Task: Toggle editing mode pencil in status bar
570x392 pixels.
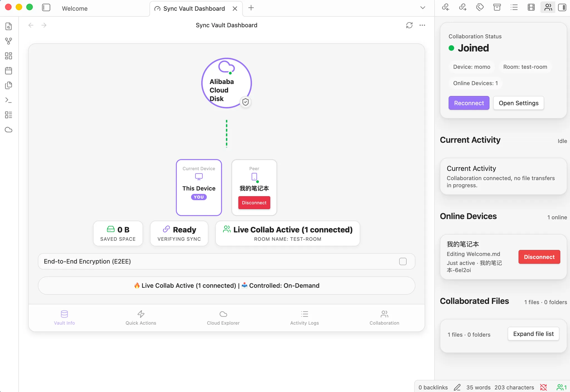Action: coord(457,388)
